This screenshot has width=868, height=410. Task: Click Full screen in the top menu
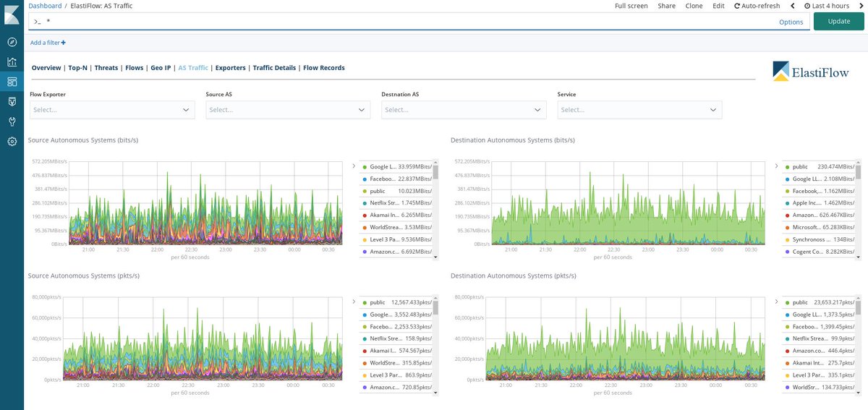631,6
